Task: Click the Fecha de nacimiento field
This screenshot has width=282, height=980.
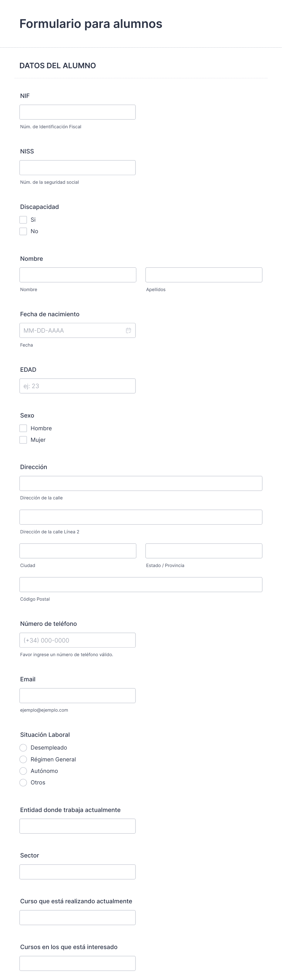Action: coord(72,330)
